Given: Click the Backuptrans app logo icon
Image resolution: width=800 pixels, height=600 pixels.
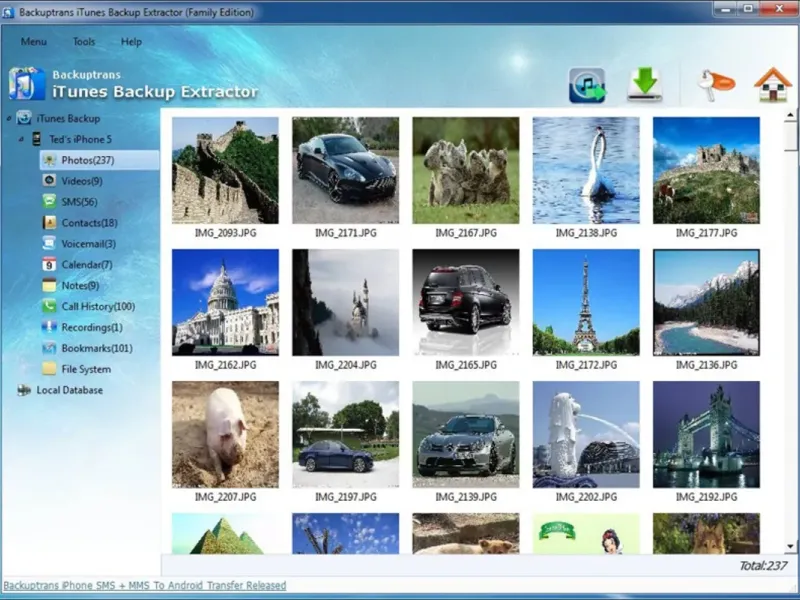Looking at the screenshot, I should point(27,84).
